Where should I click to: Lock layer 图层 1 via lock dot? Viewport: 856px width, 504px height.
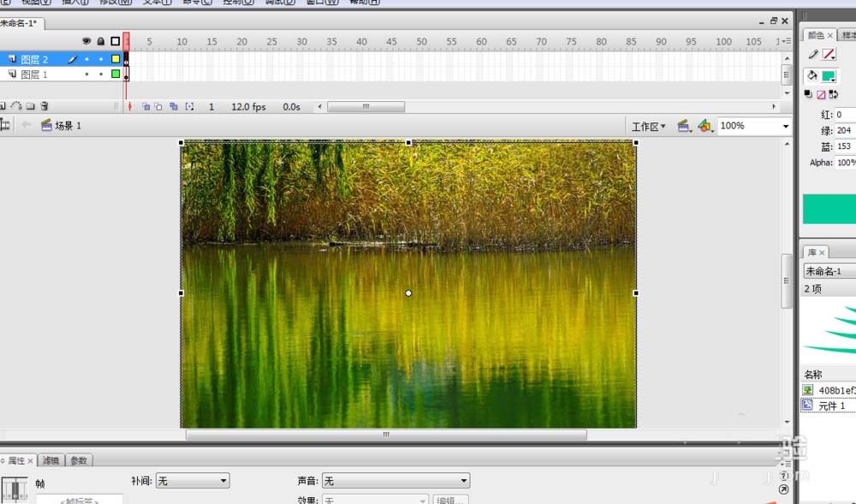point(101,74)
